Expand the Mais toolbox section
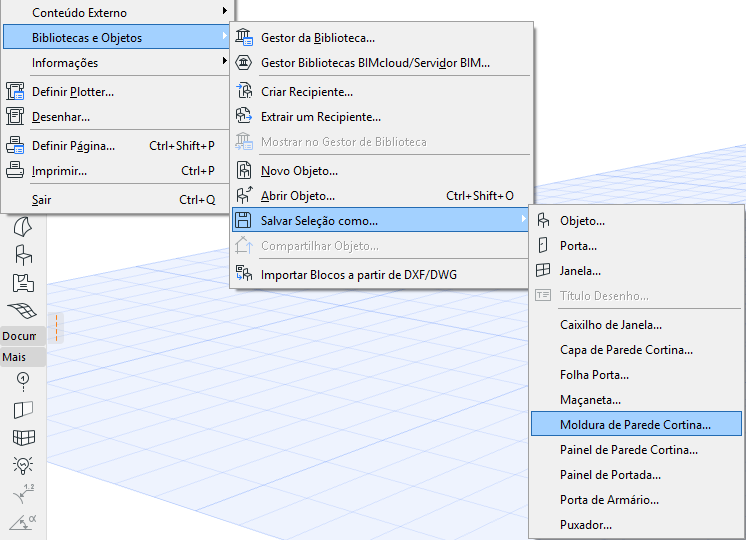The height and width of the screenshot is (540, 746). click(x=23, y=357)
